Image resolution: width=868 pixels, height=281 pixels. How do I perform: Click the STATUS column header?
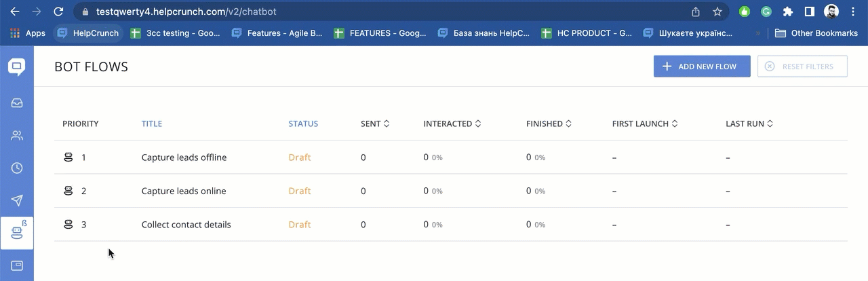click(x=303, y=124)
